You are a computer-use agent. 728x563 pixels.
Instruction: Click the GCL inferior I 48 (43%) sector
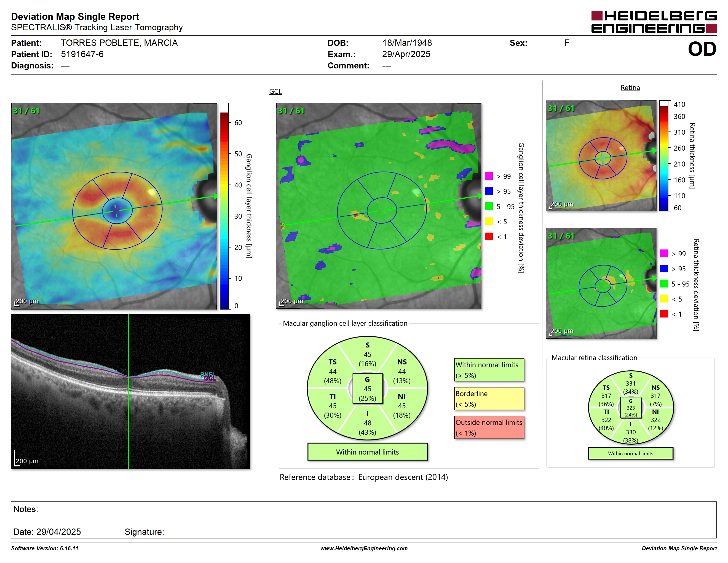click(x=367, y=423)
